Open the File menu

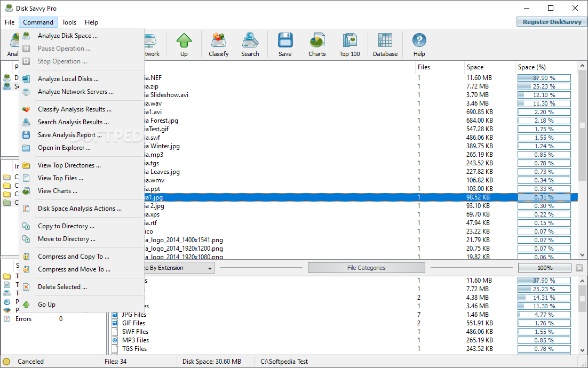click(x=10, y=22)
